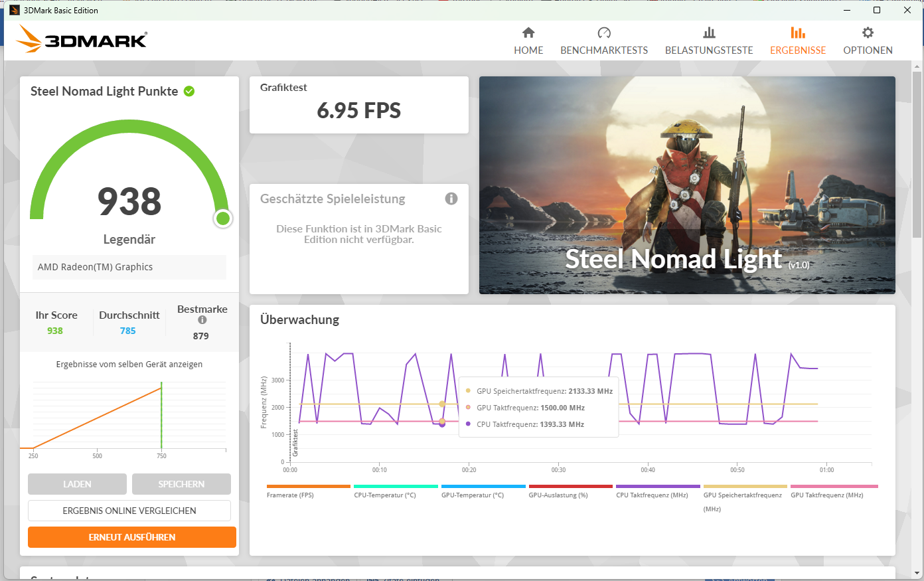
Task: Click the Bestmarke value 879
Action: (x=201, y=336)
